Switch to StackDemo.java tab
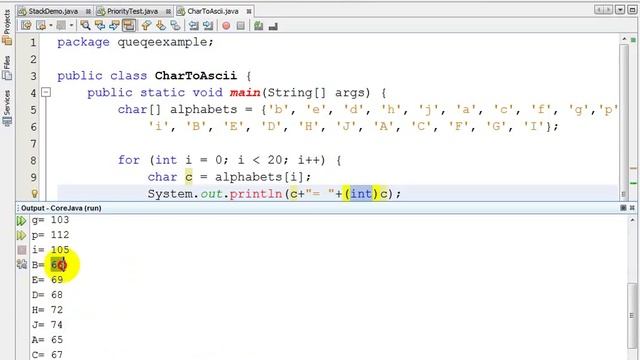 coord(53,11)
